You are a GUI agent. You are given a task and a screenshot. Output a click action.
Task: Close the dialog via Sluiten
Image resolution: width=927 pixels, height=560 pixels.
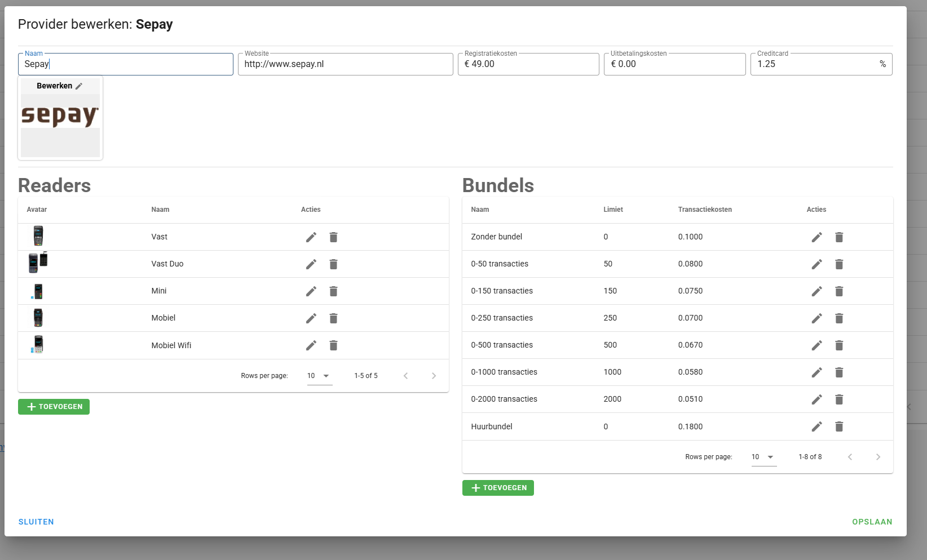coord(36,522)
